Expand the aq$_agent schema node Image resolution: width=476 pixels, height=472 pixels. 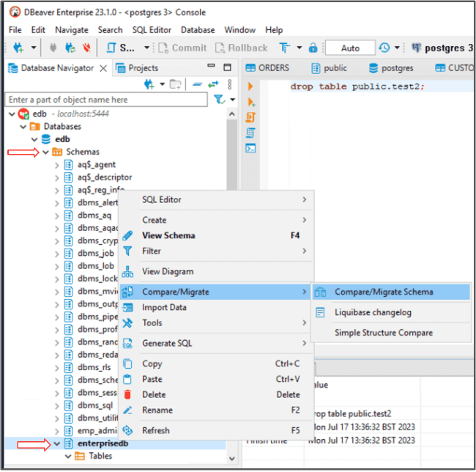click(x=57, y=165)
